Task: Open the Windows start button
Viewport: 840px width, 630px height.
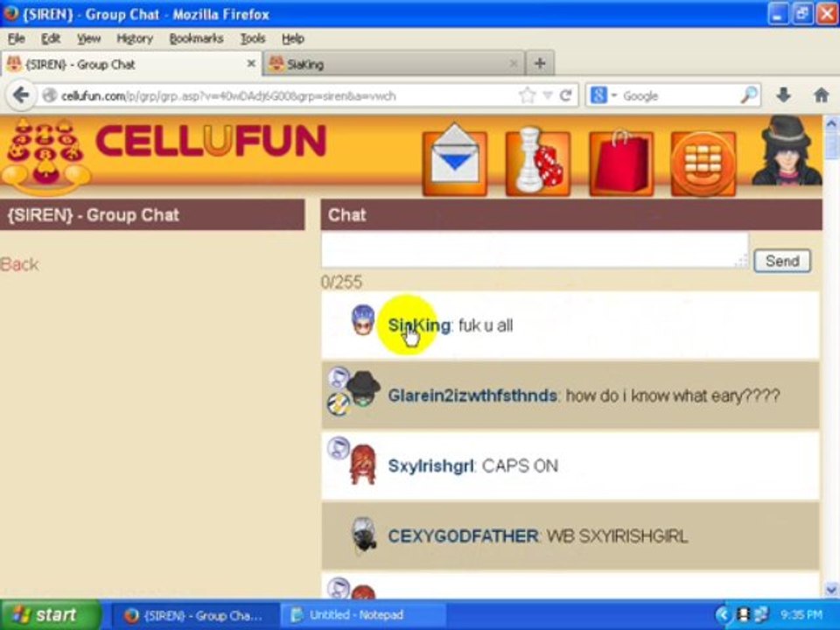Action: (x=51, y=614)
